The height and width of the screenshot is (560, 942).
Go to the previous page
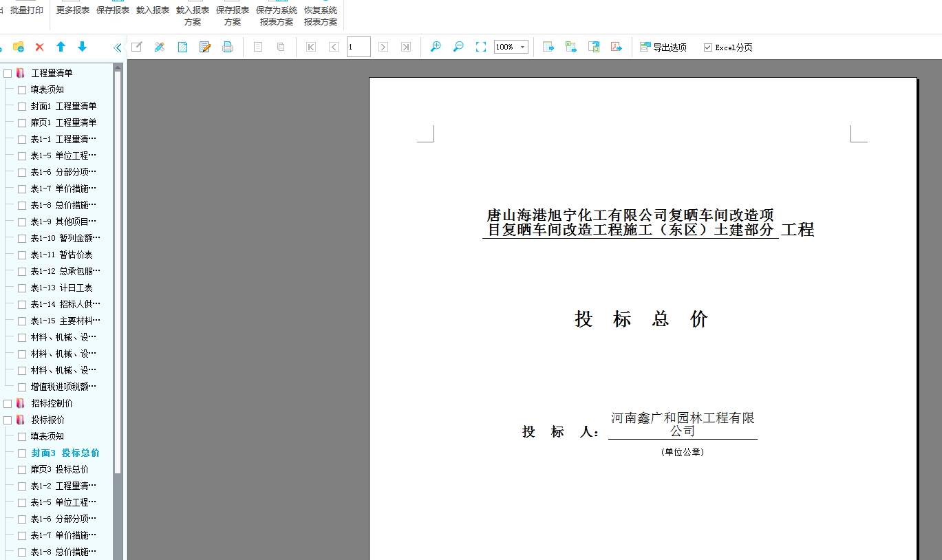334,47
